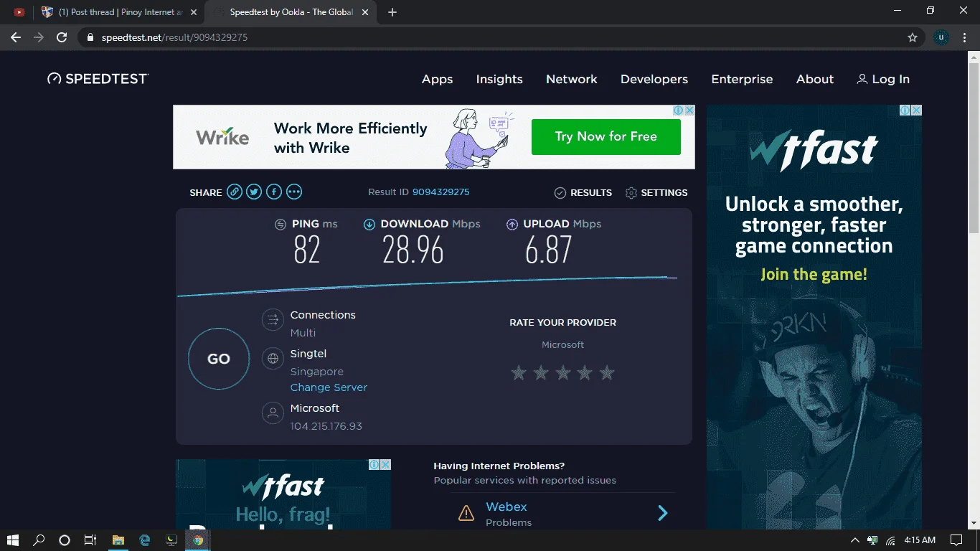Start a new test with GO
The width and height of the screenshot is (980, 551).
pos(219,359)
